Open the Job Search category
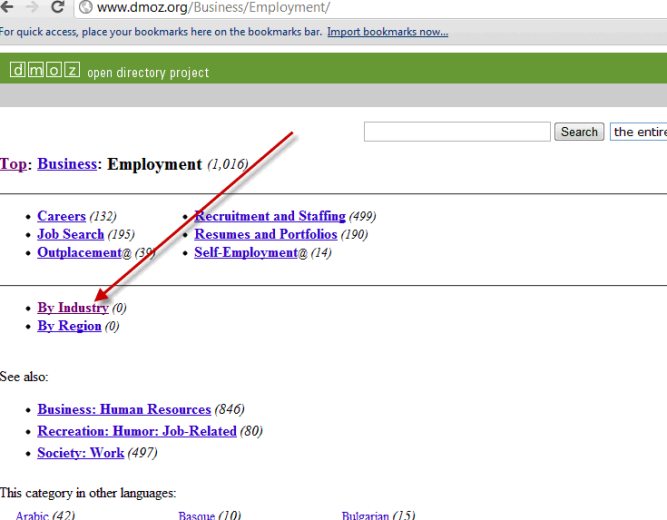The height and width of the screenshot is (520, 667). pyautogui.click(x=70, y=234)
